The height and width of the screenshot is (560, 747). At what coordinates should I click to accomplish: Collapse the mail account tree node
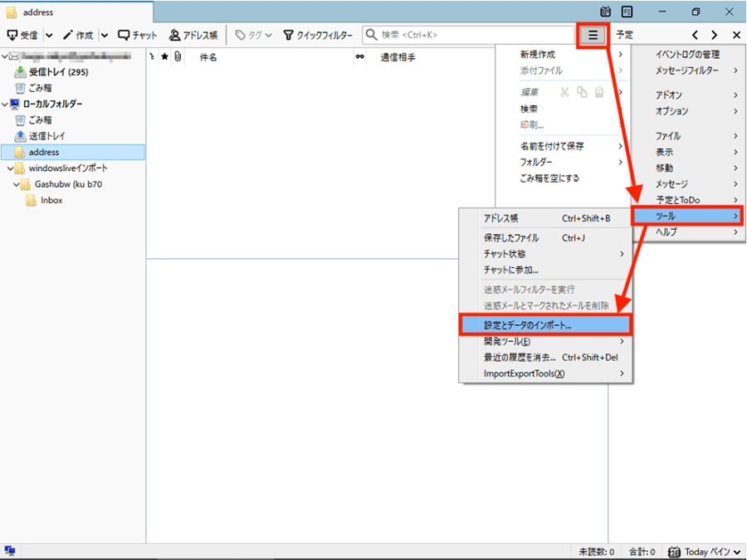pyautogui.click(x=5, y=56)
